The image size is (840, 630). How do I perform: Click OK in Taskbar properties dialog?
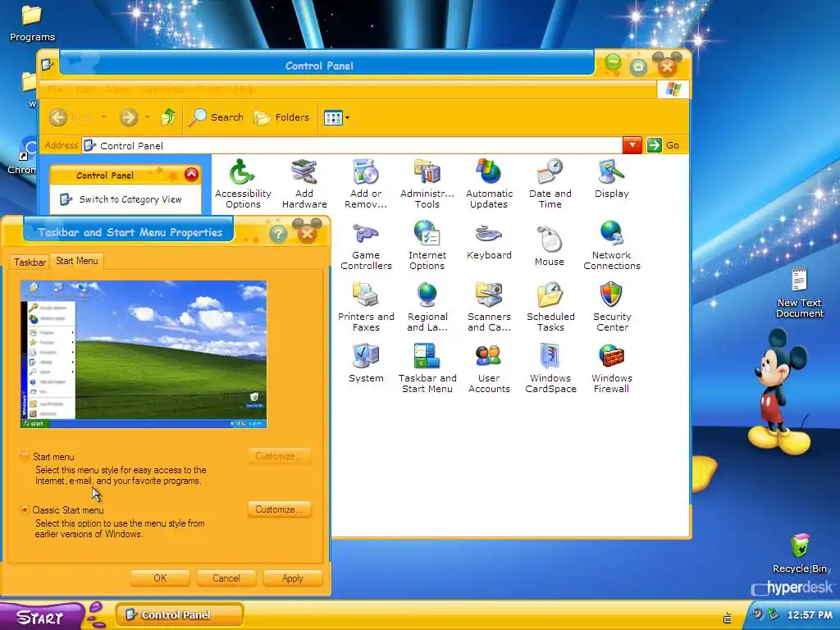click(x=160, y=578)
